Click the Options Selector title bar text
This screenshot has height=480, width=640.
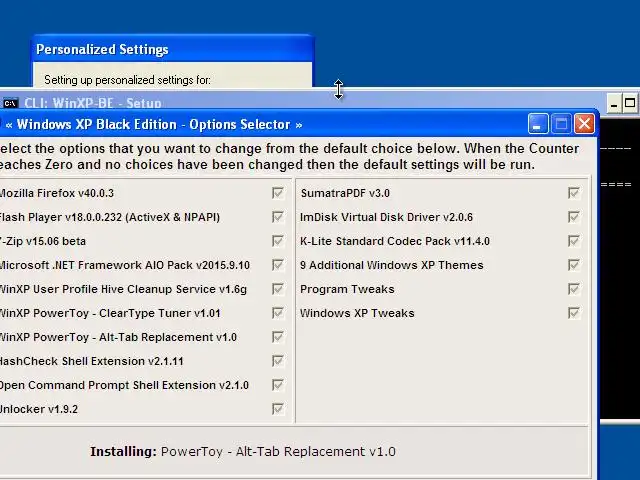click(154, 124)
